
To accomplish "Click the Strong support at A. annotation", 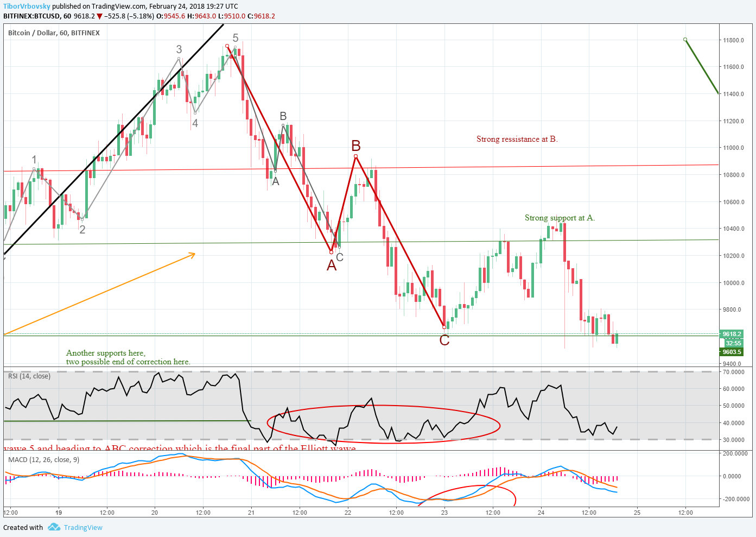I will pyautogui.click(x=560, y=218).
